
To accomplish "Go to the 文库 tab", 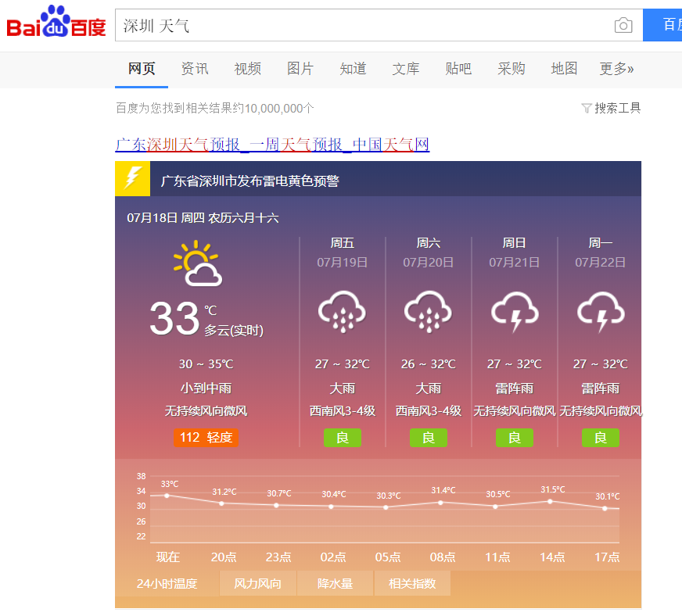I will pyautogui.click(x=406, y=69).
